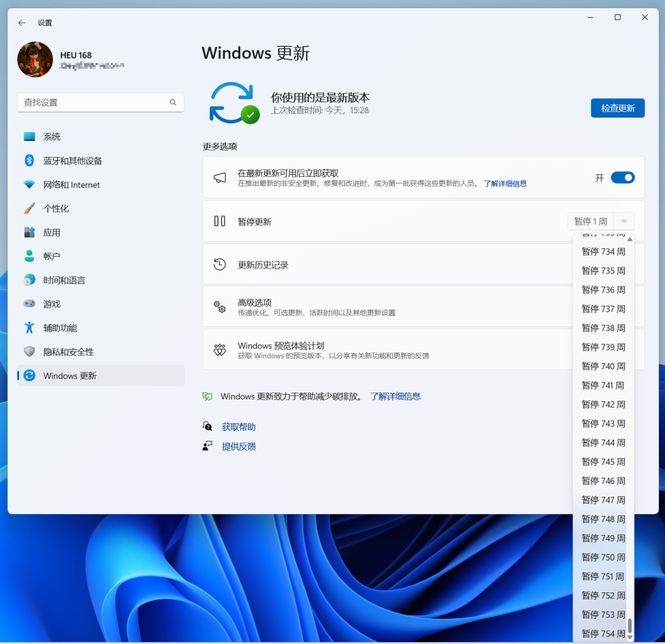Click the 检查更新 button
Image resolution: width=665 pixels, height=644 pixels.
[618, 108]
